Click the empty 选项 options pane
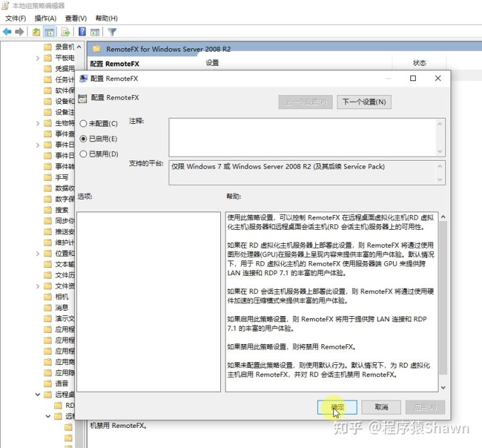The image size is (482, 448). click(149, 301)
